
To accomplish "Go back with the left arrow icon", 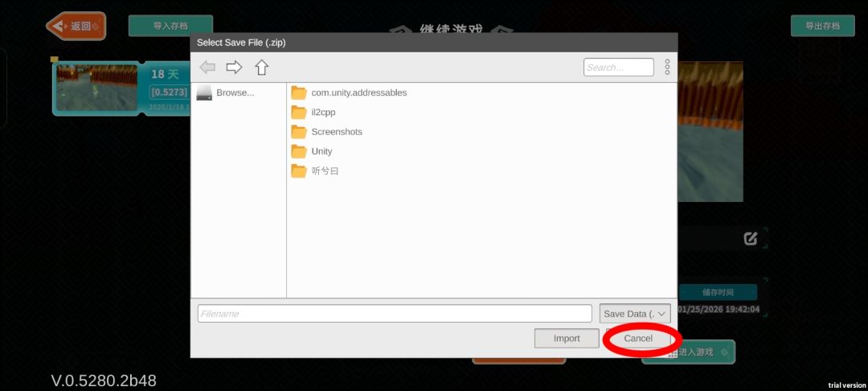I will (207, 68).
